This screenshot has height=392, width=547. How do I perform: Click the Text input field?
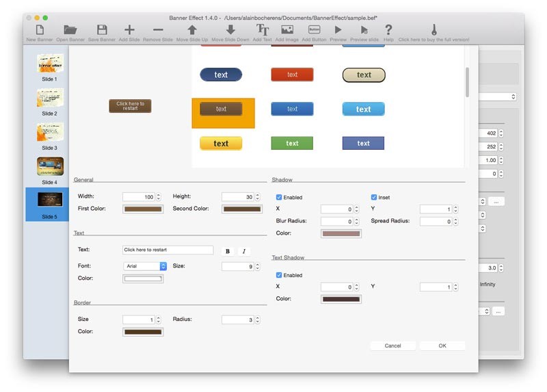pos(168,250)
